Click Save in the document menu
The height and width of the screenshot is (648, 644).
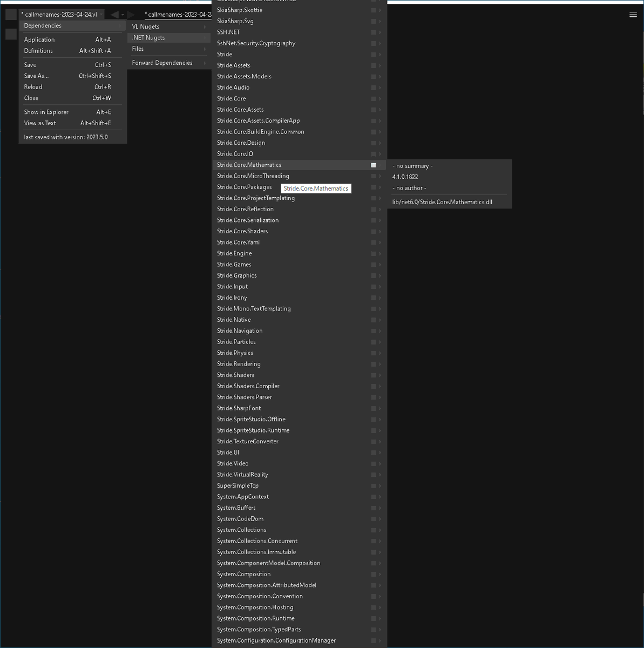click(73, 65)
